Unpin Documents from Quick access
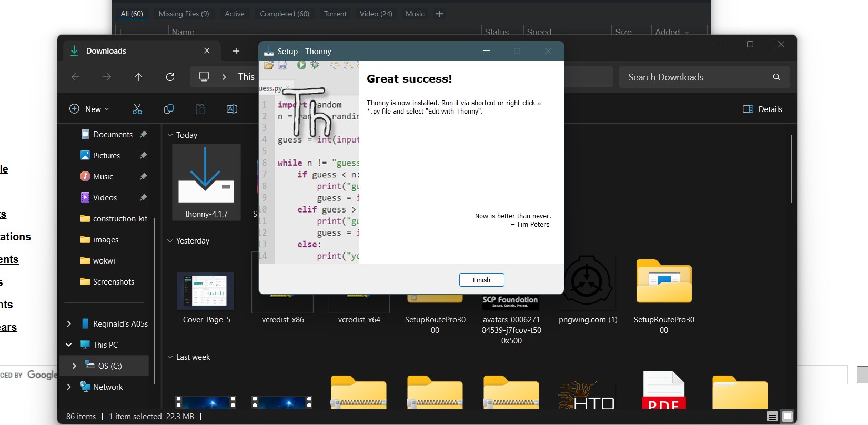The height and width of the screenshot is (425, 868). (143, 135)
